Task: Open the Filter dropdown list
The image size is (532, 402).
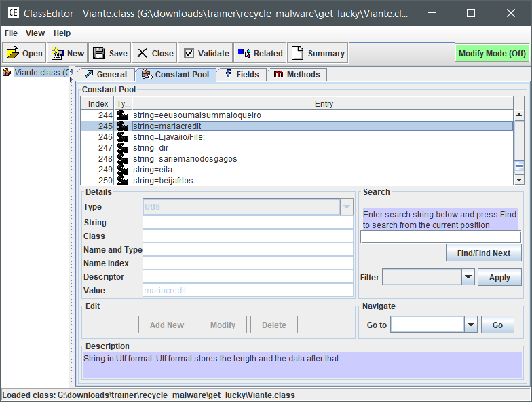Action: 468,277
